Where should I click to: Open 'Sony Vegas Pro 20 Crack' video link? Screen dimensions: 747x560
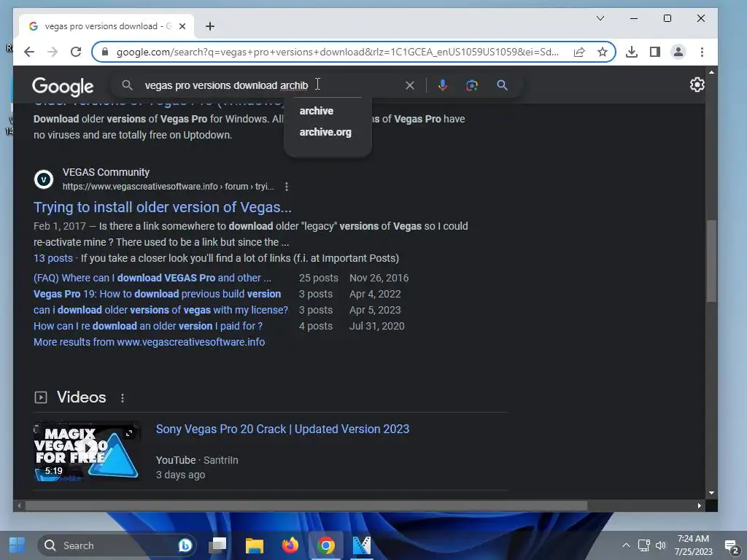point(282,429)
